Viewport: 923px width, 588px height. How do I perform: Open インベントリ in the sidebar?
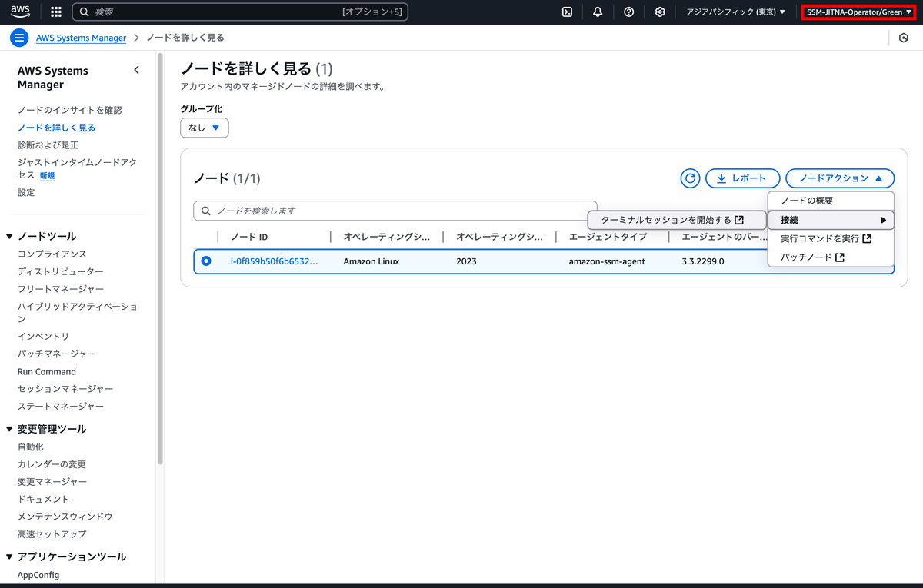pyautogui.click(x=43, y=337)
